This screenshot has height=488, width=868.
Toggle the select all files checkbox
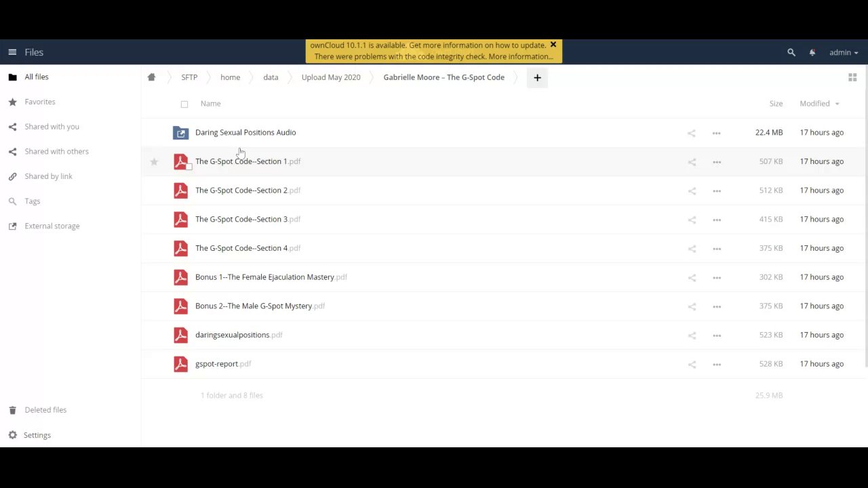184,104
